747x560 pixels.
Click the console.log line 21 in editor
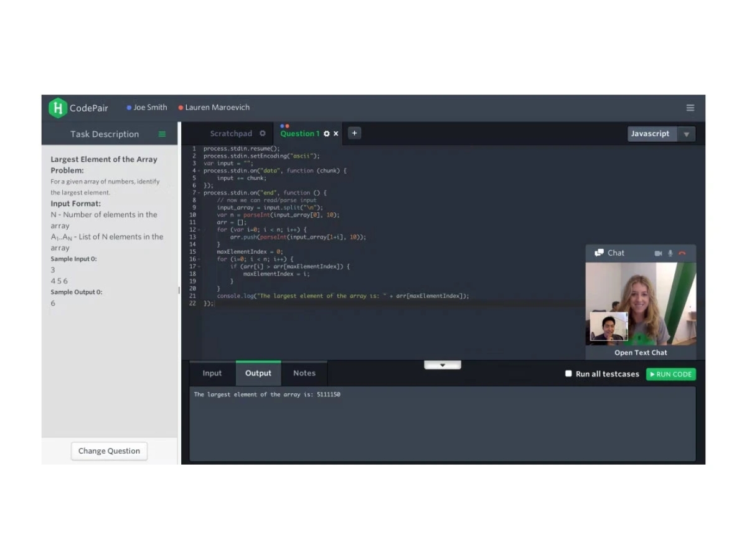pos(343,296)
